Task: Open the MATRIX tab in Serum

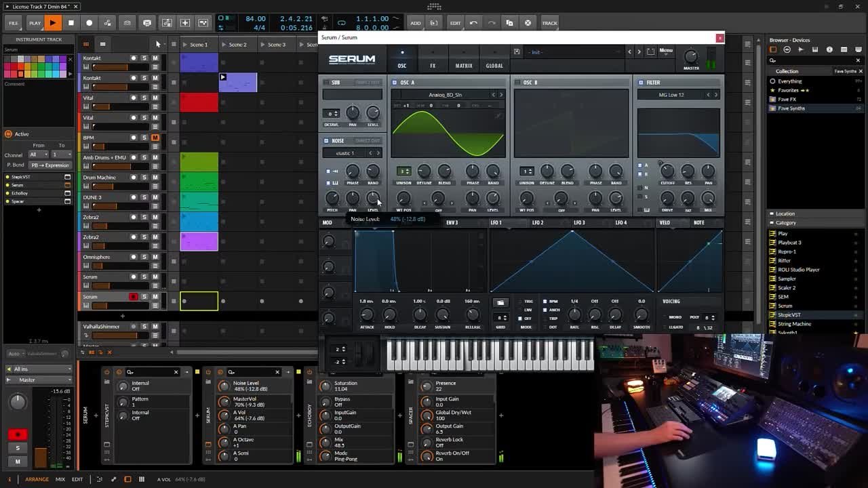Action: pyautogui.click(x=464, y=66)
